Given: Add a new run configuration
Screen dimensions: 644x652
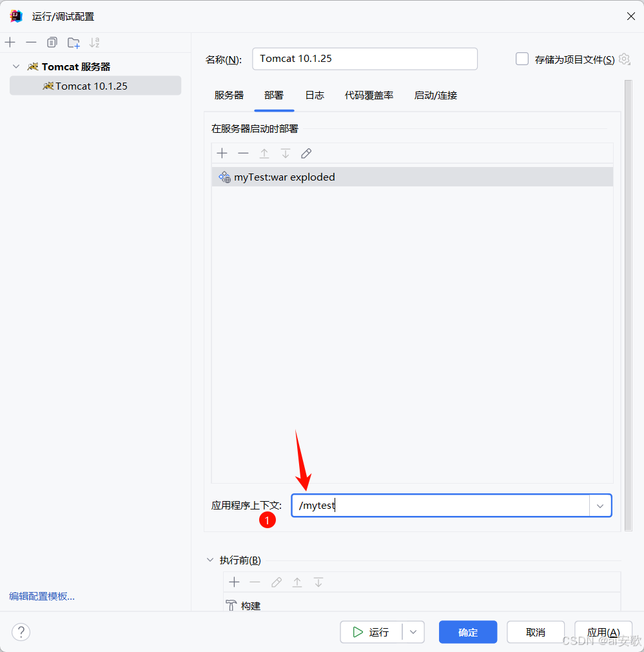Looking at the screenshot, I should point(10,43).
